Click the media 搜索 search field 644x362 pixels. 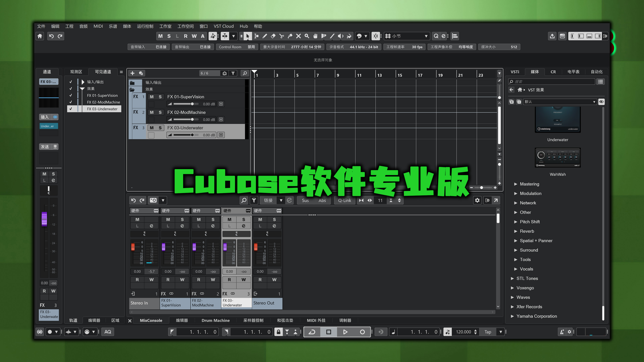pos(551,82)
